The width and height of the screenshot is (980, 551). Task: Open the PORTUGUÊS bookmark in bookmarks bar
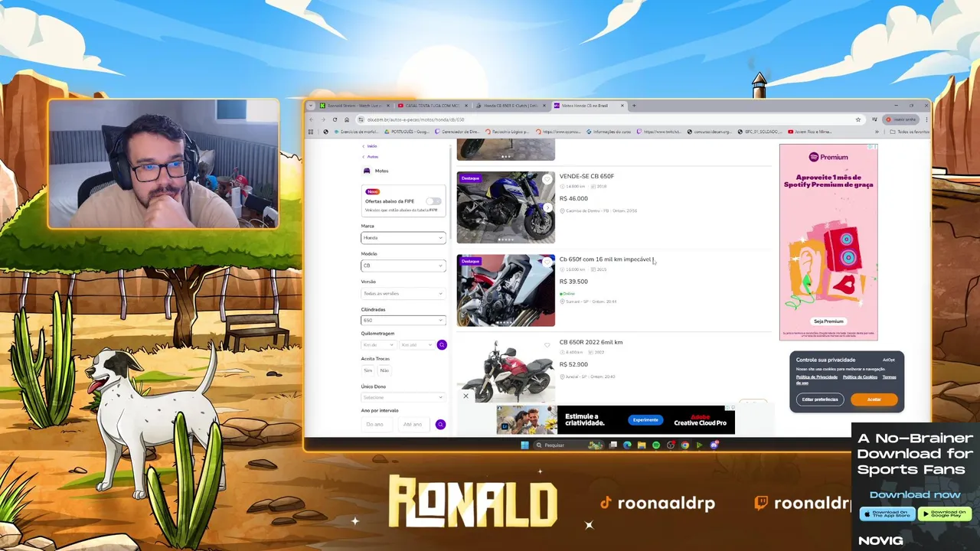point(407,132)
